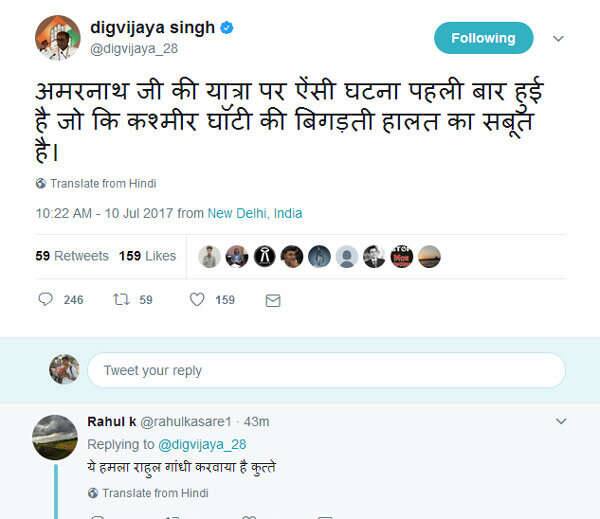Image resolution: width=600 pixels, height=519 pixels.
Task: Like the tweet with heart icon
Action: pos(197,299)
